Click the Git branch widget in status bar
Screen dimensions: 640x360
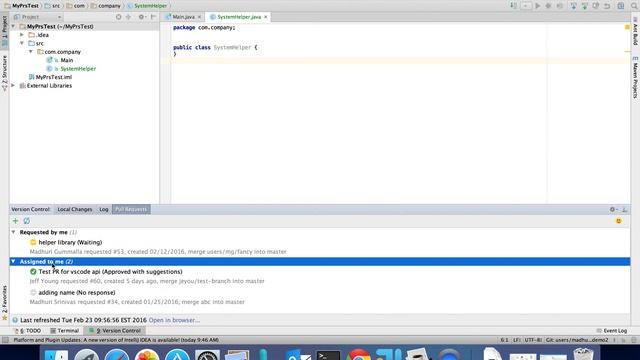[x=577, y=340]
